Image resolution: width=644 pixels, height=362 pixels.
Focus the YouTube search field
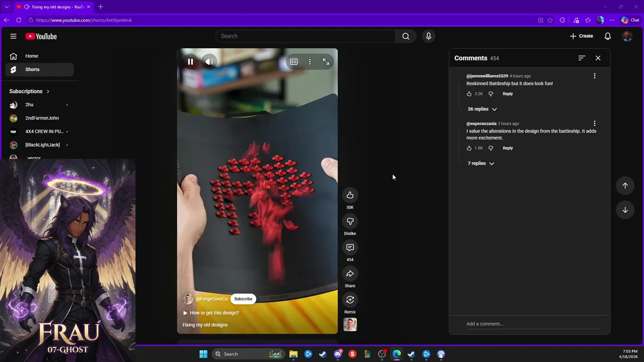[306, 36]
